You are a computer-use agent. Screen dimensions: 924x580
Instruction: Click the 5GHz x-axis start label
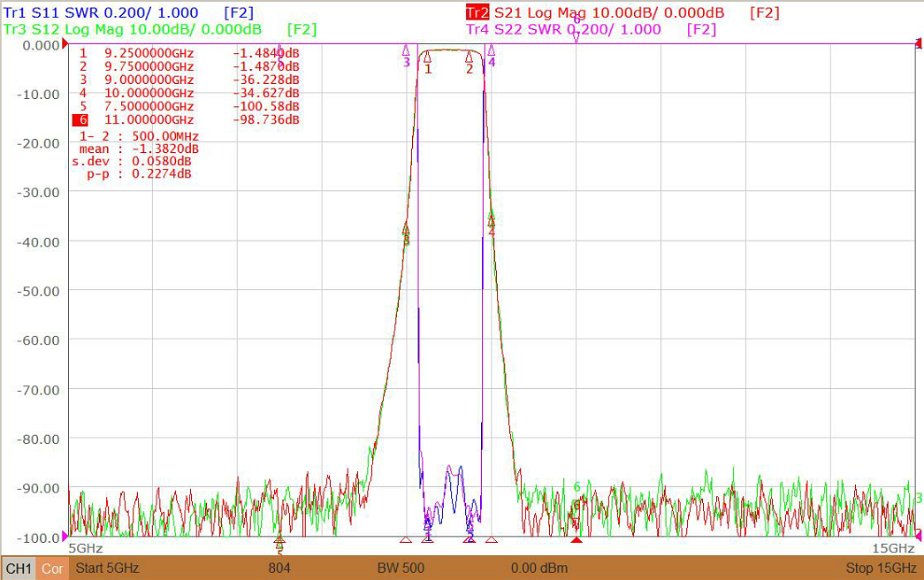pos(86,548)
